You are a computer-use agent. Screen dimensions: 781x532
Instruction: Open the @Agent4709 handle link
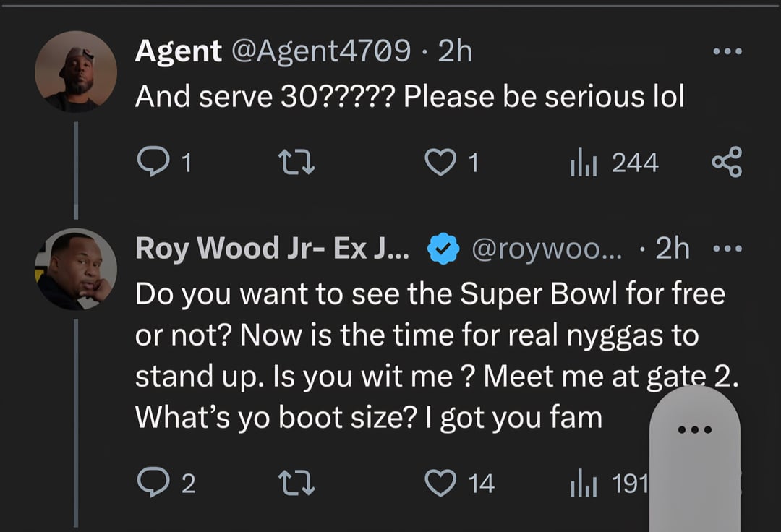click(320, 51)
